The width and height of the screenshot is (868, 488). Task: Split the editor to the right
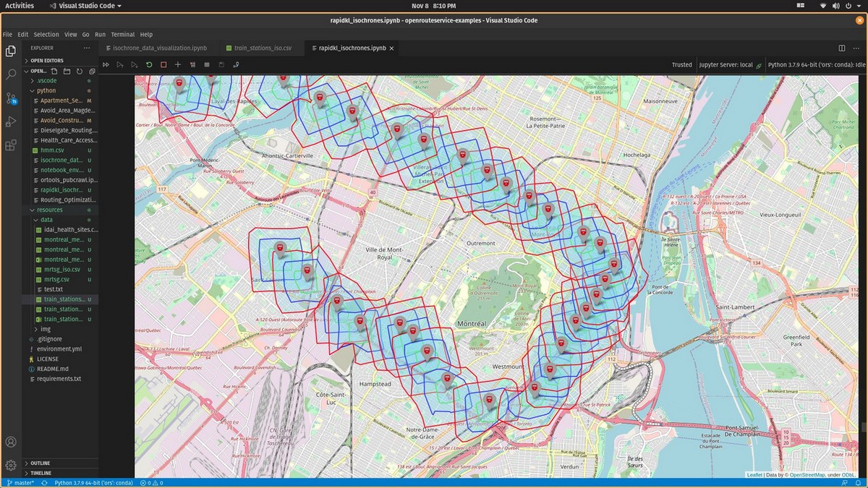coord(842,48)
